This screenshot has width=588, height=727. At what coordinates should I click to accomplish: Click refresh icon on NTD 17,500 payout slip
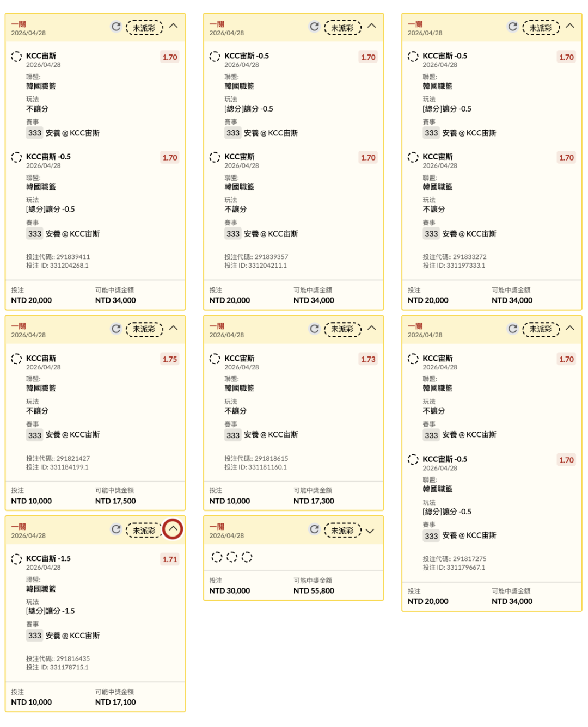[116, 329]
